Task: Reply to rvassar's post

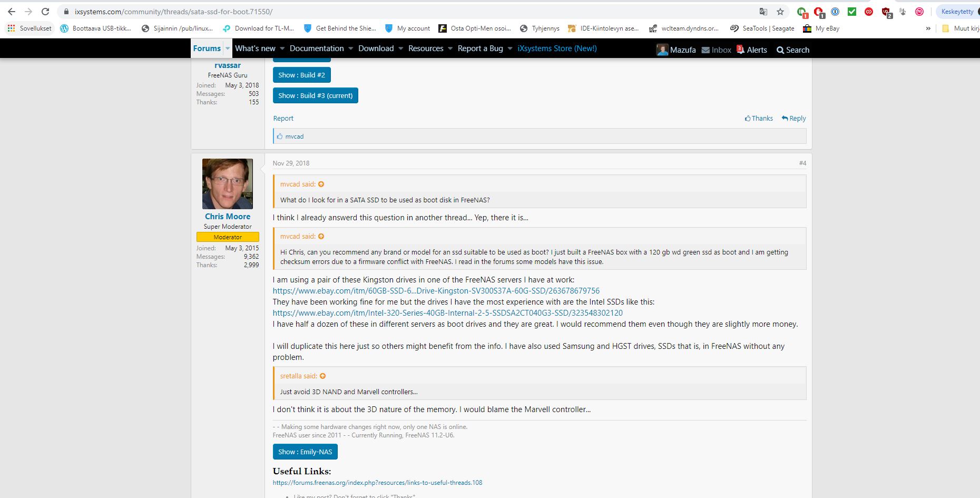Action: (793, 119)
